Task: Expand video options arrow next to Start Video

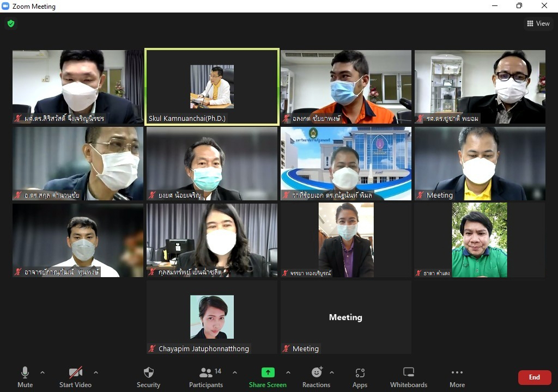Action: [x=96, y=372]
